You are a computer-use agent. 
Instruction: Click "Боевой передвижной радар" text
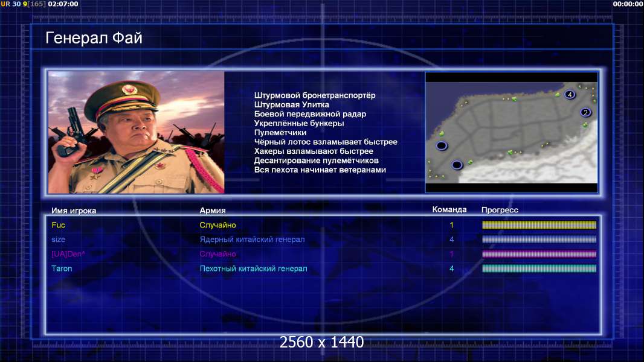(310, 114)
